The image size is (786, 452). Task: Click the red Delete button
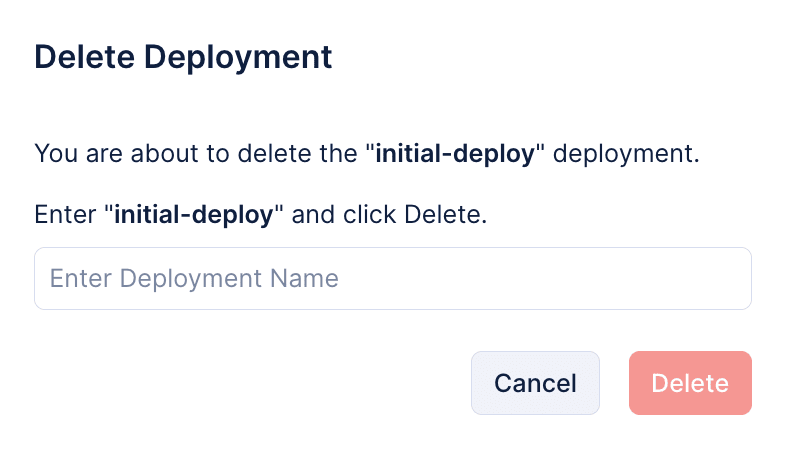690,383
